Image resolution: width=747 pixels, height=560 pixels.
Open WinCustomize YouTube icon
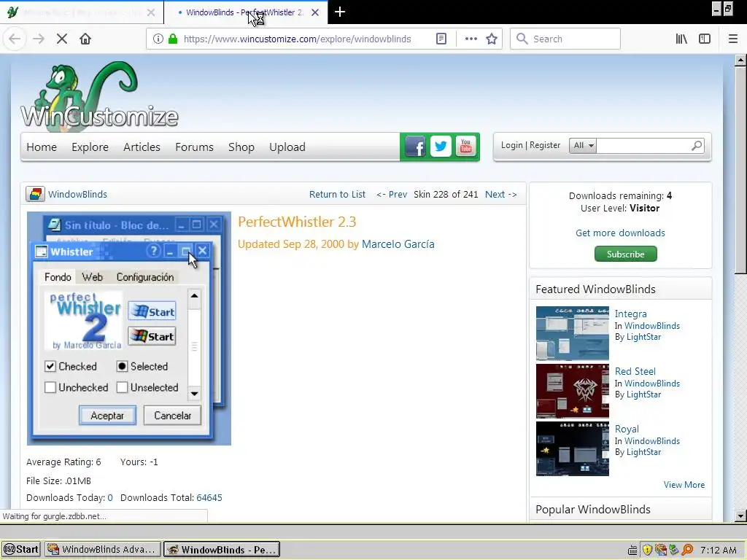point(466,146)
